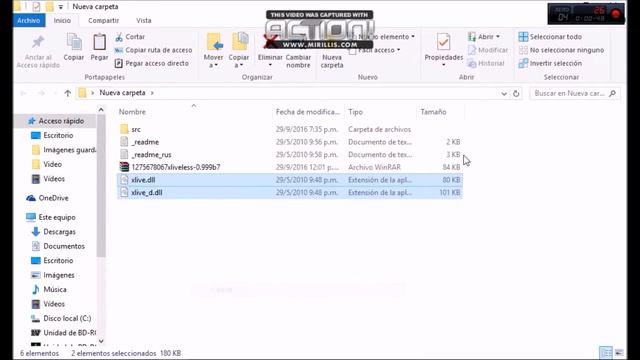Select the xlive_d.dll file

tap(290, 193)
